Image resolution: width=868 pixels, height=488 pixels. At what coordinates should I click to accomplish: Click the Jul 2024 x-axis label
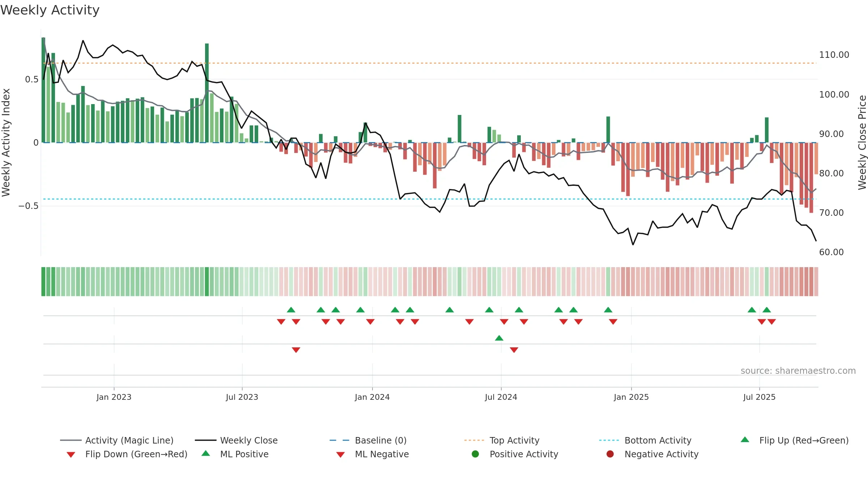[501, 397]
